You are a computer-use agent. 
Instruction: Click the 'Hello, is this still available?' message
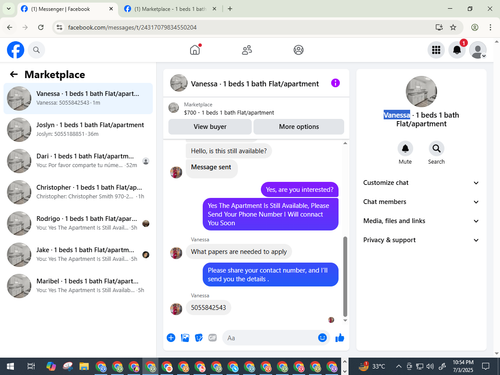(229, 151)
